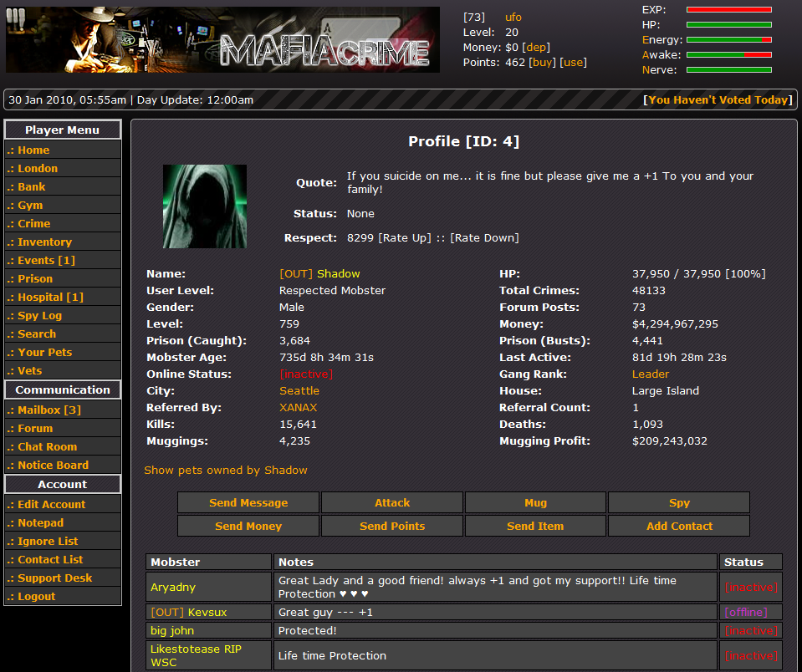Expand Show pets owned by Shadow
The height and width of the screenshot is (672, 802).
coord(226,471)
